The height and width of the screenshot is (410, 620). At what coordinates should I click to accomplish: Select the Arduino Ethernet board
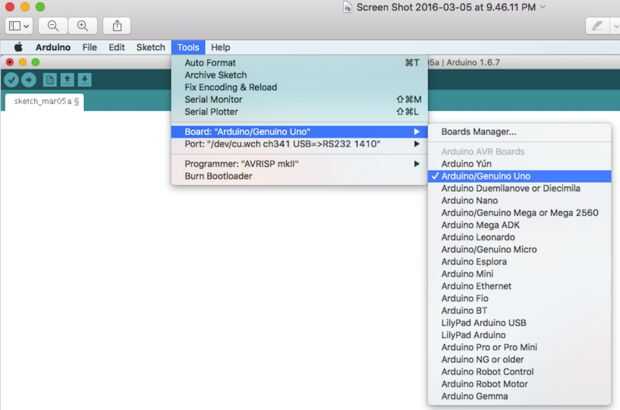click(x=520, y=286)
